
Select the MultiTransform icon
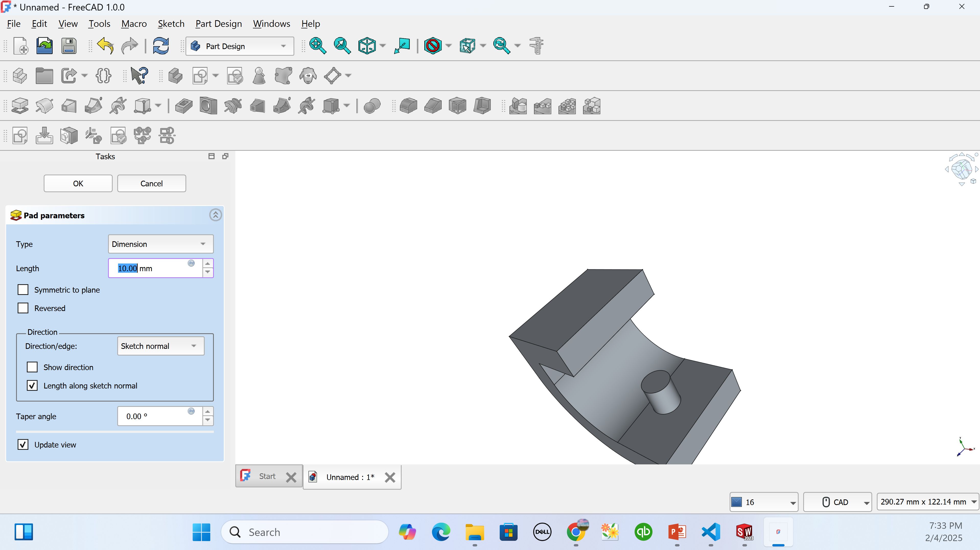coord(592,106)
